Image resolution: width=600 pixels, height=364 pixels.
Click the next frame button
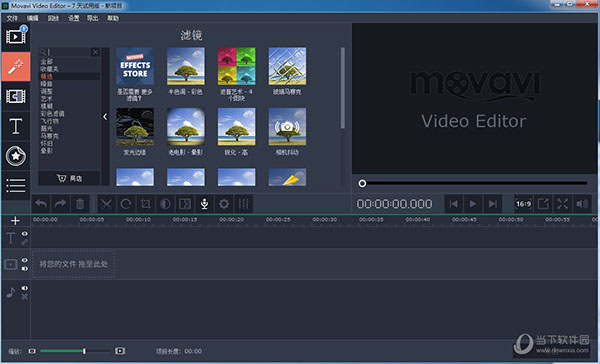point(492,204)
